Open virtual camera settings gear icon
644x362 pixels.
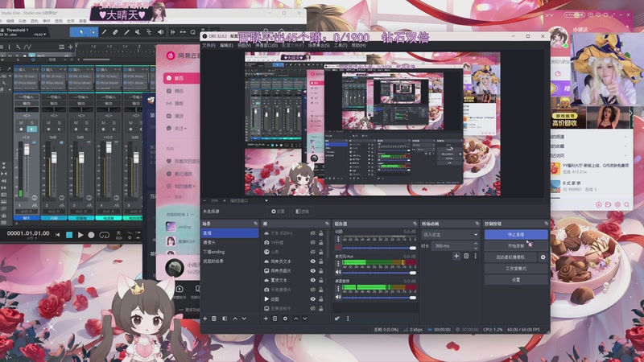pyautogui.click(x=543, y=257)
